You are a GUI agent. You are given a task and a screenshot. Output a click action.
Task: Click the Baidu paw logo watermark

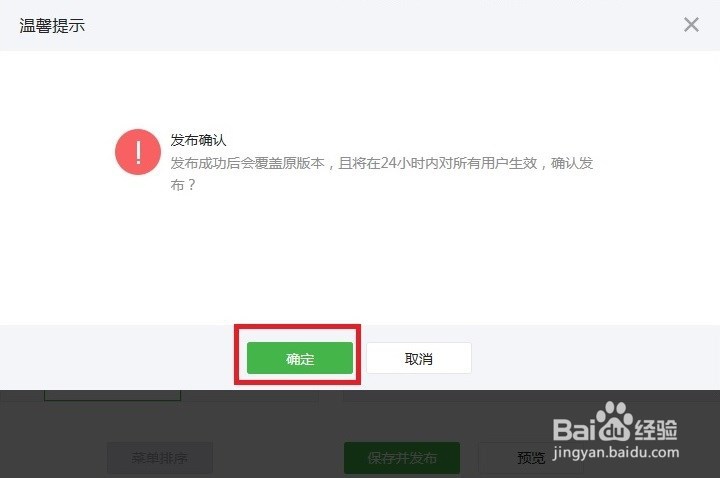tap(614, 421)
